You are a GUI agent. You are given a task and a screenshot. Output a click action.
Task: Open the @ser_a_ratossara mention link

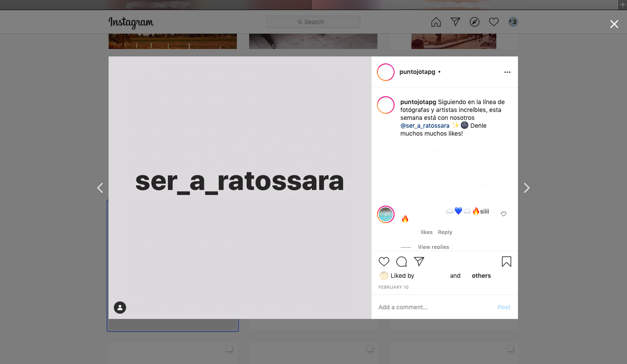tap(425, 126)
